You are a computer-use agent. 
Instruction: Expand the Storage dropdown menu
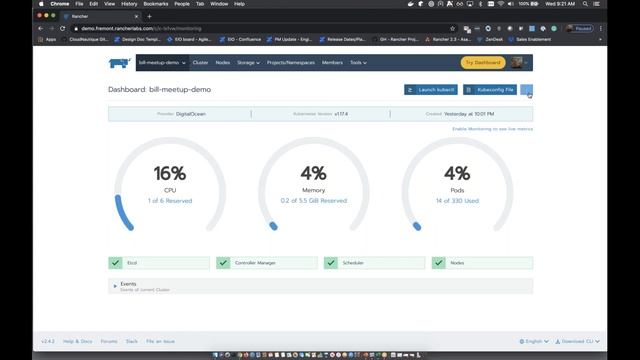pos(248,63)
